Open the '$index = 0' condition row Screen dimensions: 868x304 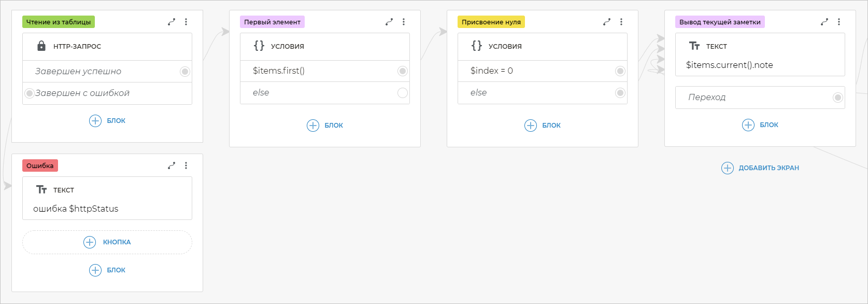[534, 71]
